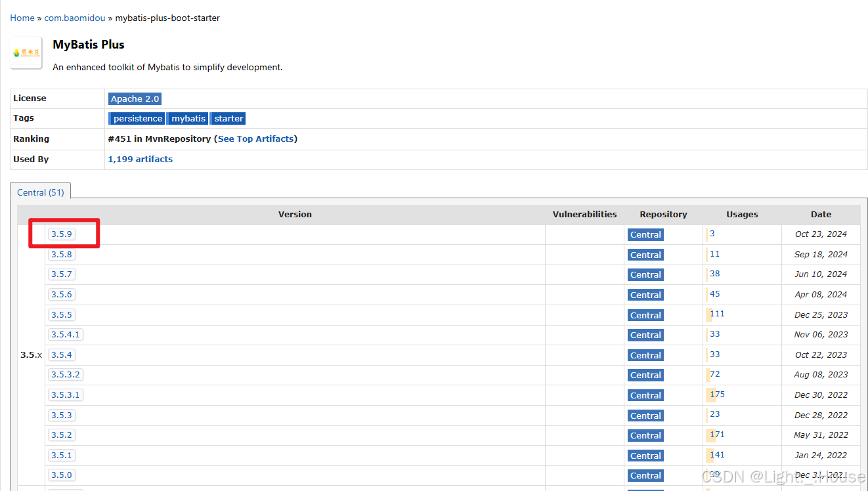Image resolution: width=868 pixels, height=491 pixels.
Task: Click the Central badge in the 3.5.3.1 row
Action: click(x=645, y=396)
